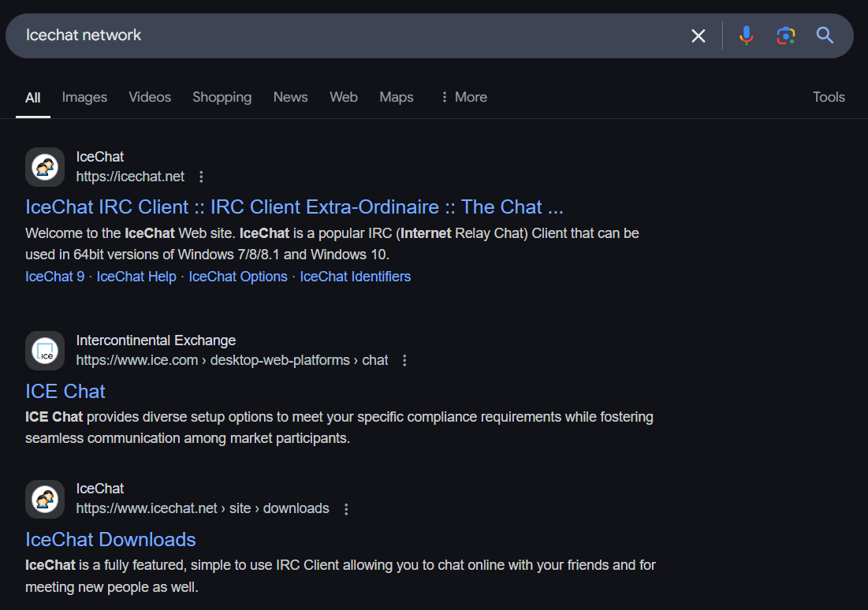The width and height of the screenshot is (868, 610).
Task: Open the 'ICE Chat' result title
Action: point(65,392)
